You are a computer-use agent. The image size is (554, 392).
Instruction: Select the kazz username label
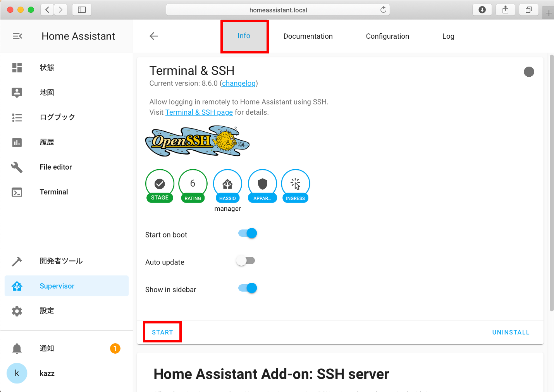[x=47, y=373]
